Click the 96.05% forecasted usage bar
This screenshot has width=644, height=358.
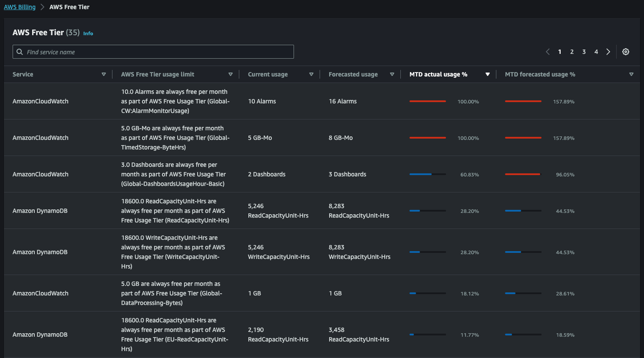523,174
